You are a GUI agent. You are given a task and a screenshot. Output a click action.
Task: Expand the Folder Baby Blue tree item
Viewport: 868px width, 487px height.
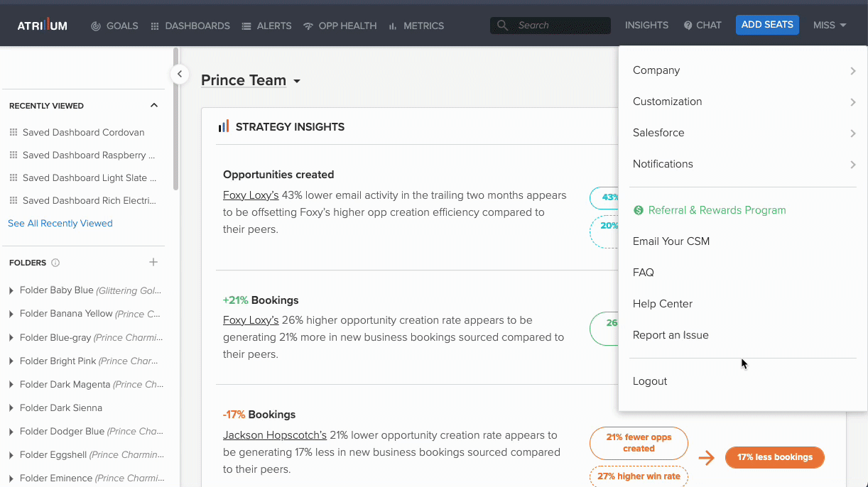pyautogui.click(x=10, y=290)
